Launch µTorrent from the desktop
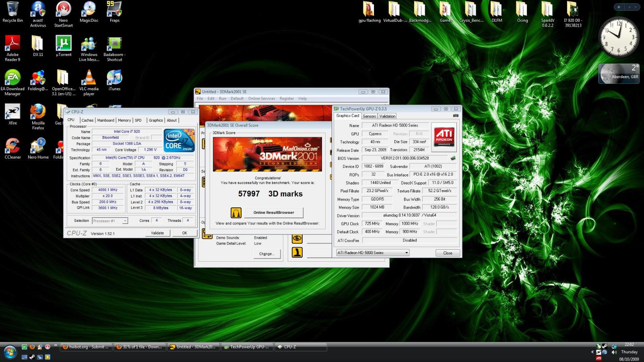The width and height of the screenshot is (644, 362). point(64,46)
